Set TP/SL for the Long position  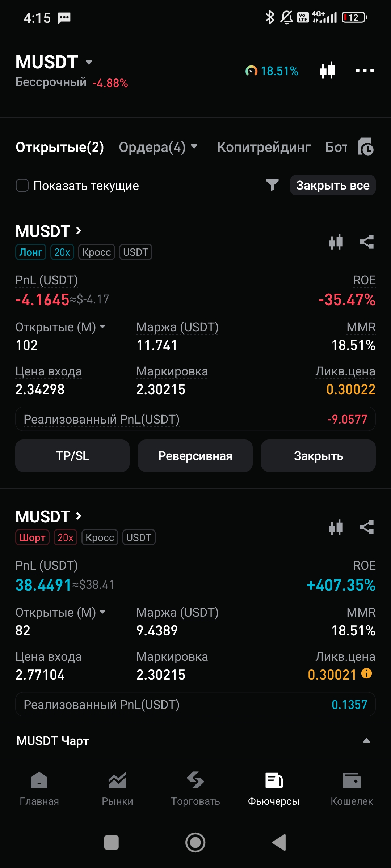point(72,456)
